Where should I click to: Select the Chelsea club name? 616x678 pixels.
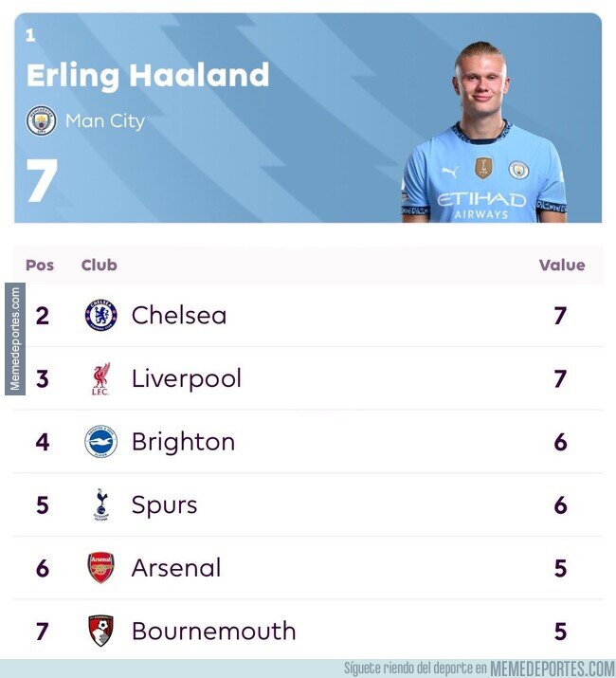tap(179, 315)
